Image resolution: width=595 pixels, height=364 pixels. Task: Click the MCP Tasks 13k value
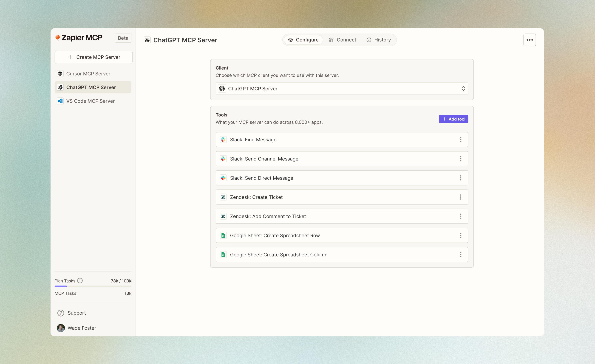(x=128, y=293)
